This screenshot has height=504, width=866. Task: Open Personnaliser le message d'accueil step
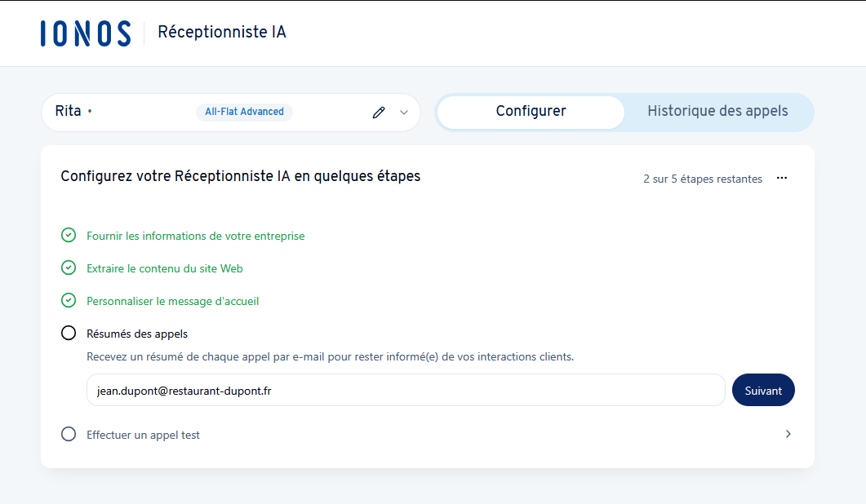[x=173, y=301]
